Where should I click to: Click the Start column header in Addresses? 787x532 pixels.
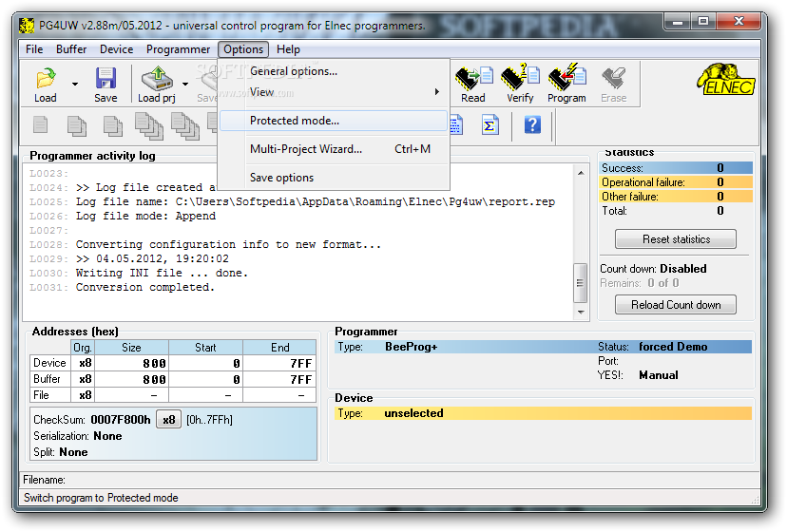point(206,348)
